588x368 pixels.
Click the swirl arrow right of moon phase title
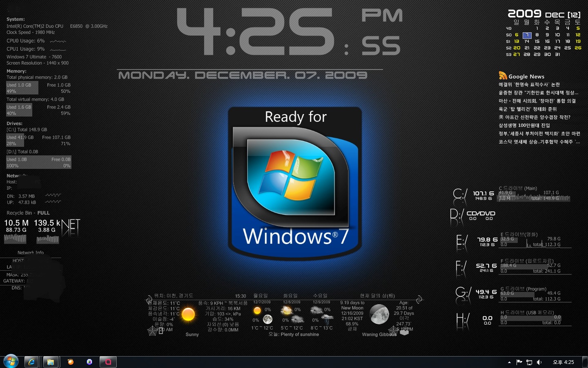[x=419, y=300]
